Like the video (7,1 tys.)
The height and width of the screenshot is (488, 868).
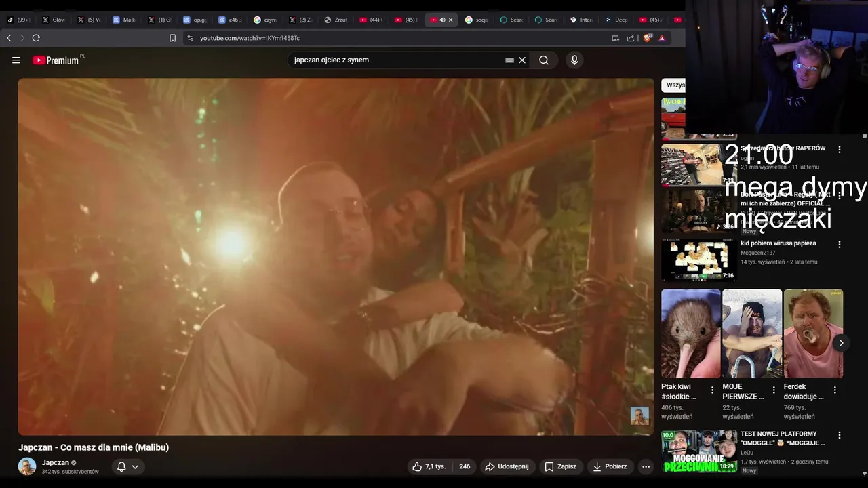pos(429,466)
